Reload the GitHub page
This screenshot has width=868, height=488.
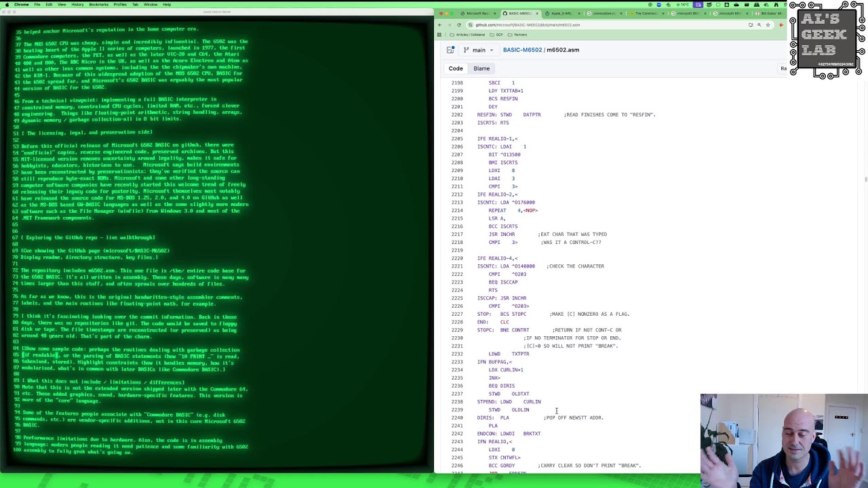[459, 25]
